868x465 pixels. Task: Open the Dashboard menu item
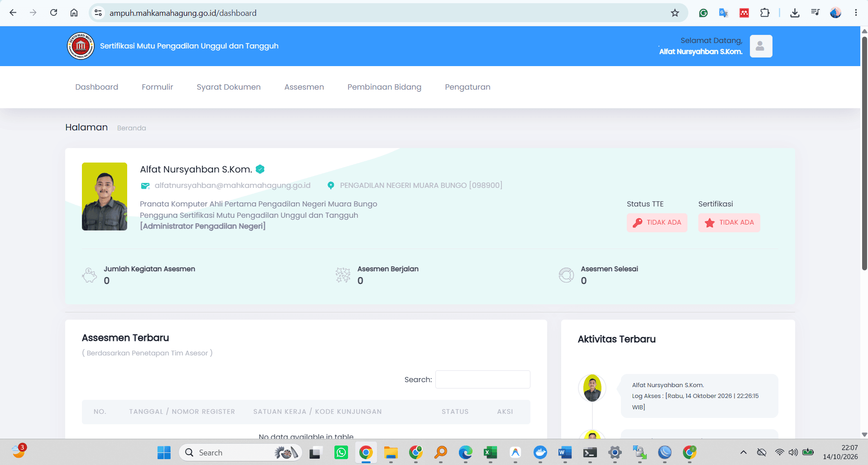pos(96,87)
